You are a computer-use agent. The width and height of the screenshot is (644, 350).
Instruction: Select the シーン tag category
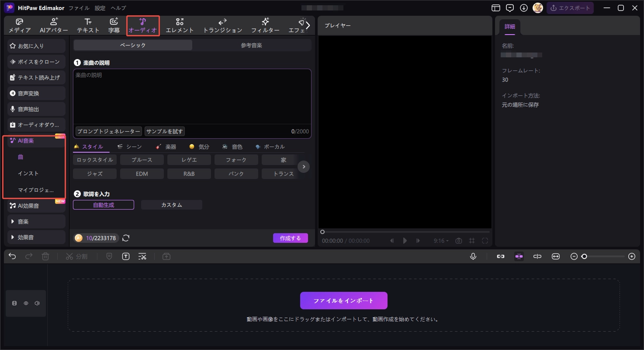[x=130, y=147]
